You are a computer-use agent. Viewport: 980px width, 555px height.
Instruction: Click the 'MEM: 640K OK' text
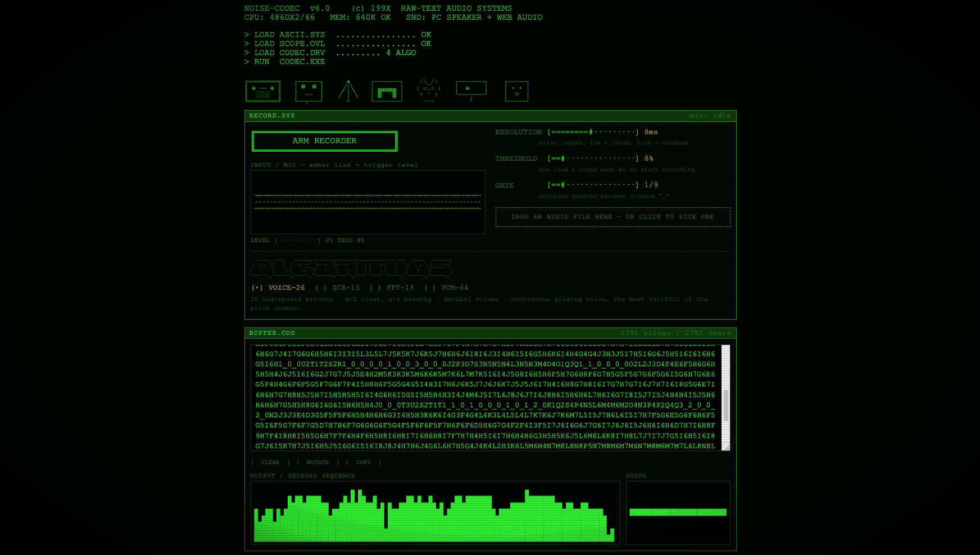(x=360, y=17)
